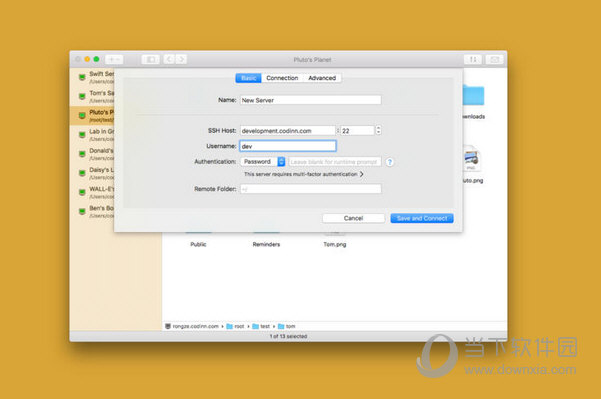
Task: Switch to the Advanced tab
Action: coord(322,78)
